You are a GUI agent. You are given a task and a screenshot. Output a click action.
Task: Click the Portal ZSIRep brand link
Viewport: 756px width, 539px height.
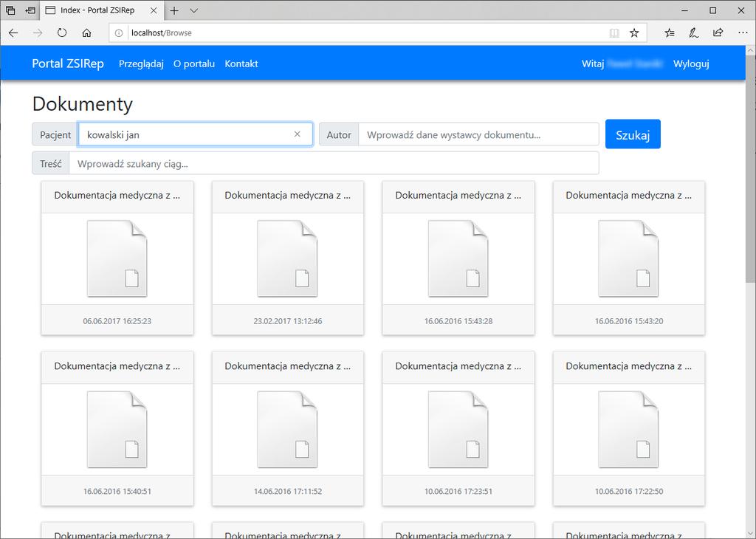(x=68, y=63)
